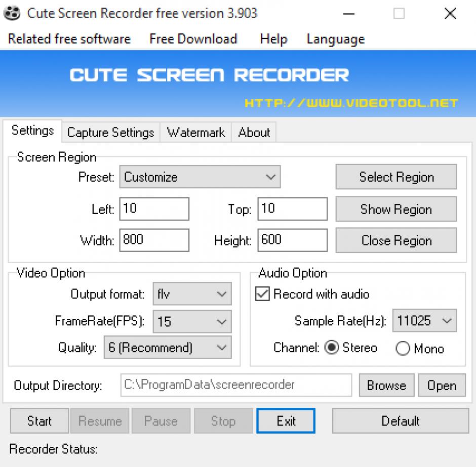Click the Resume button
This screenshot has width=476, height=467.
tap(100, 421)
